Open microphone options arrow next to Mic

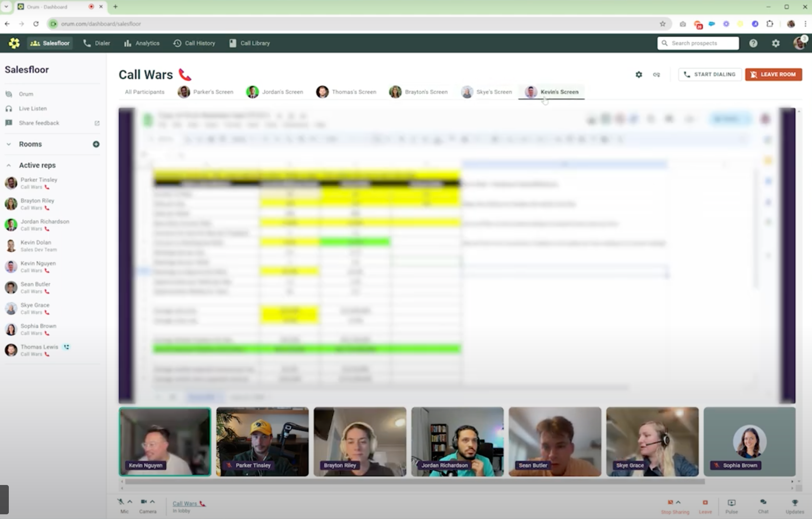[130, 502]
